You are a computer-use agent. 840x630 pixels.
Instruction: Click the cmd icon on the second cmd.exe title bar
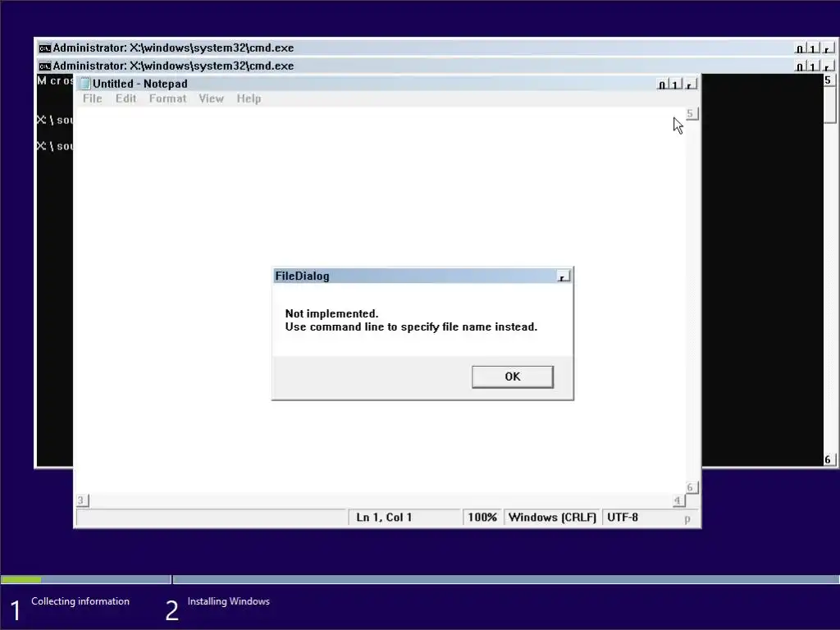[45, 66]
